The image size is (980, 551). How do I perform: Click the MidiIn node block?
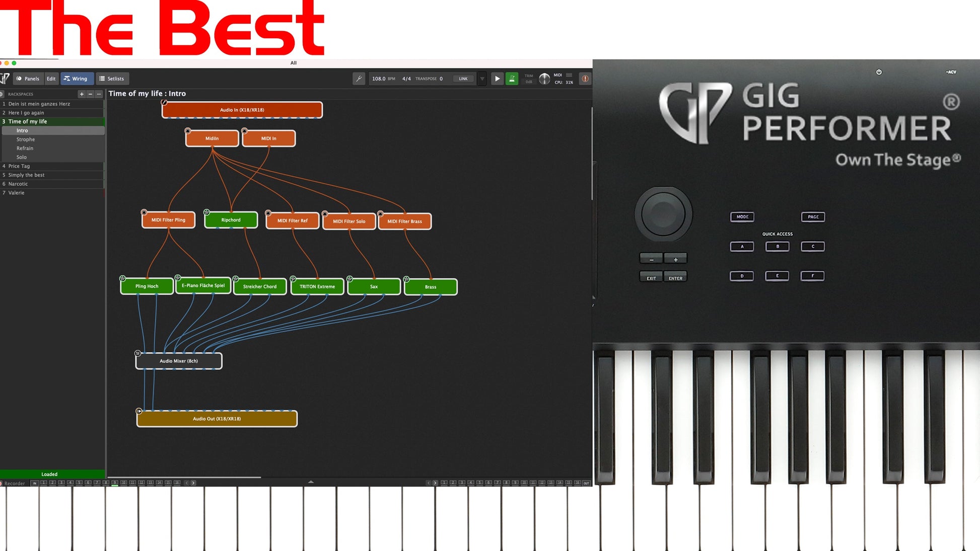click(x=212, y=138)
